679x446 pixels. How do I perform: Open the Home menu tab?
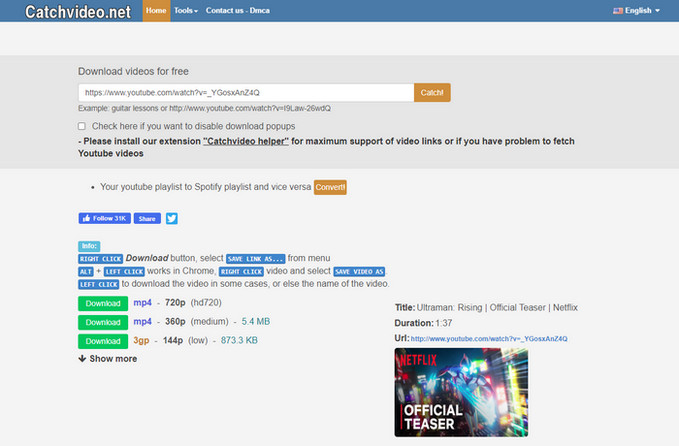[x=156, y=10]
